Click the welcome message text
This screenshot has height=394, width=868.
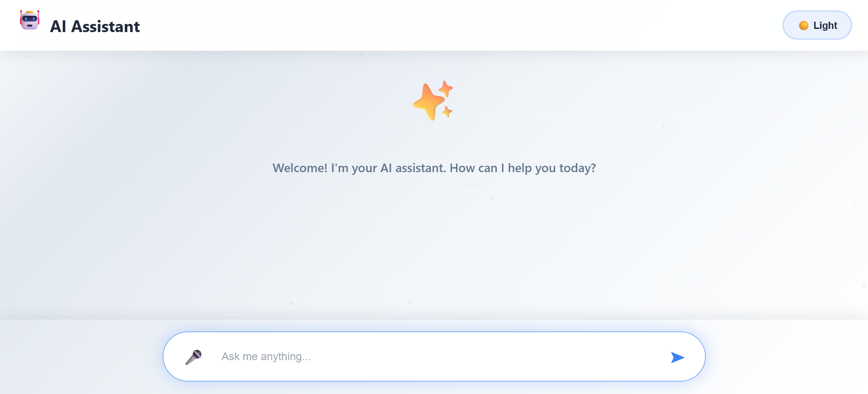pos(434,168)
